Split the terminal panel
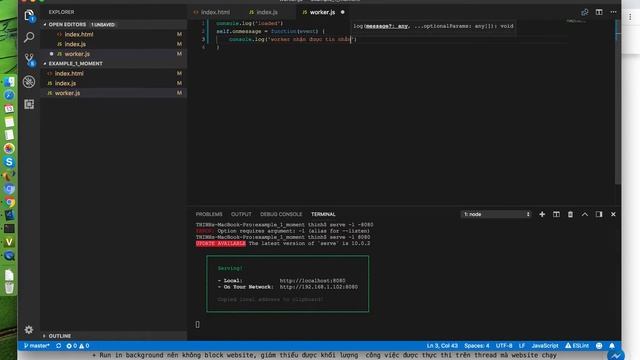The height and width of the screenshot is (360, 640). (x=556, y=214)
